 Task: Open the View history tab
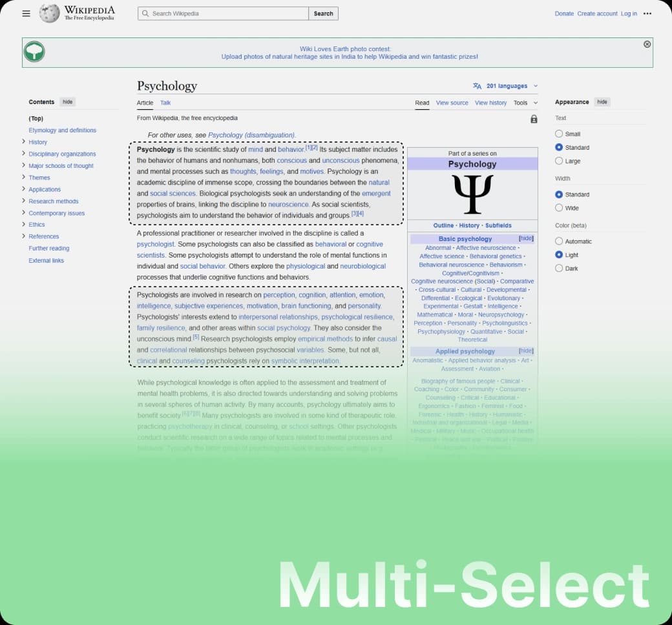pos(490,103)
